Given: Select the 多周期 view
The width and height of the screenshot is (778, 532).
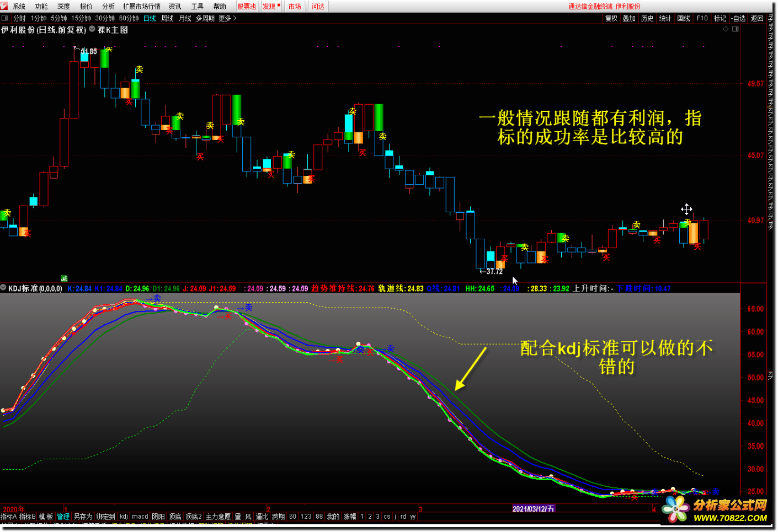Looking at the screenshot, I should point(205,18).
